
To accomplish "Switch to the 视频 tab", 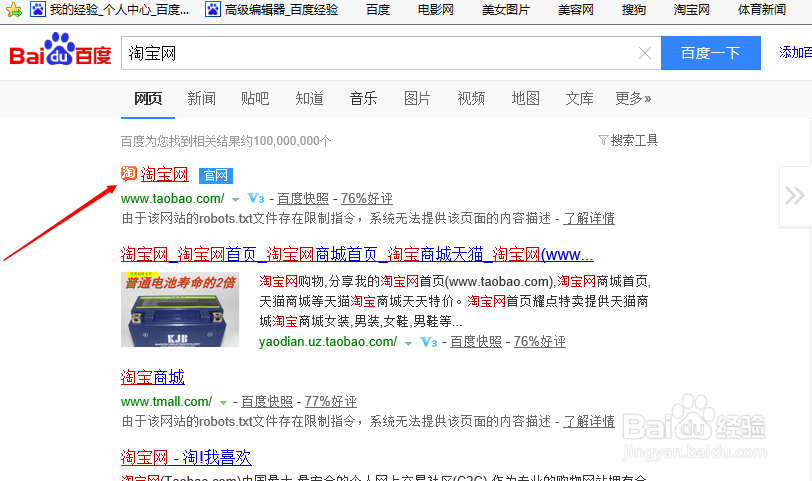I will pos(471,98).
